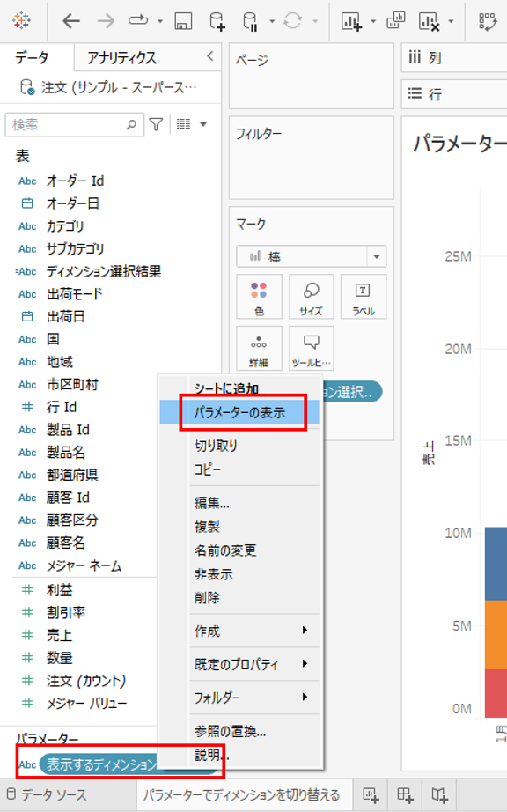Open the 色 color mark card
507x812 pixels.
click(x=259, y=297)
